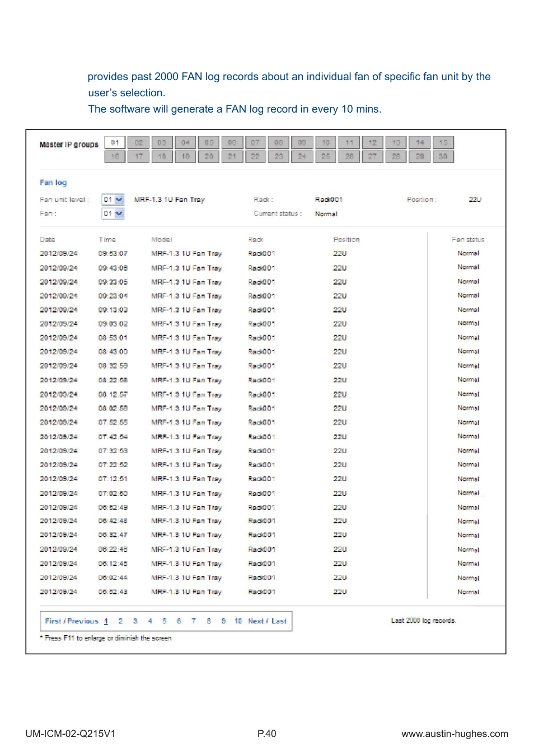534x756 pixels.
Task: Select log row with time 07:52:55
Action: click(261, 422)
